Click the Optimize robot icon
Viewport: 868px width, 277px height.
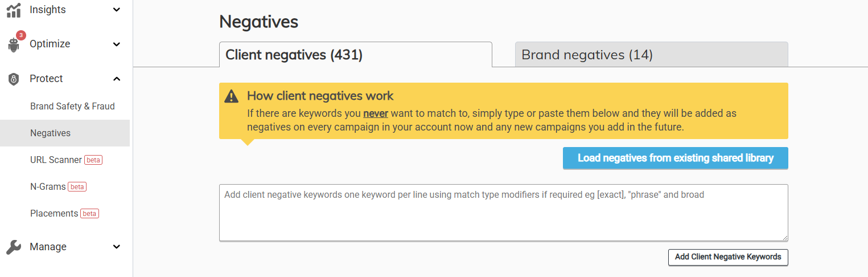pyautogui.click(x=14, y=45)
